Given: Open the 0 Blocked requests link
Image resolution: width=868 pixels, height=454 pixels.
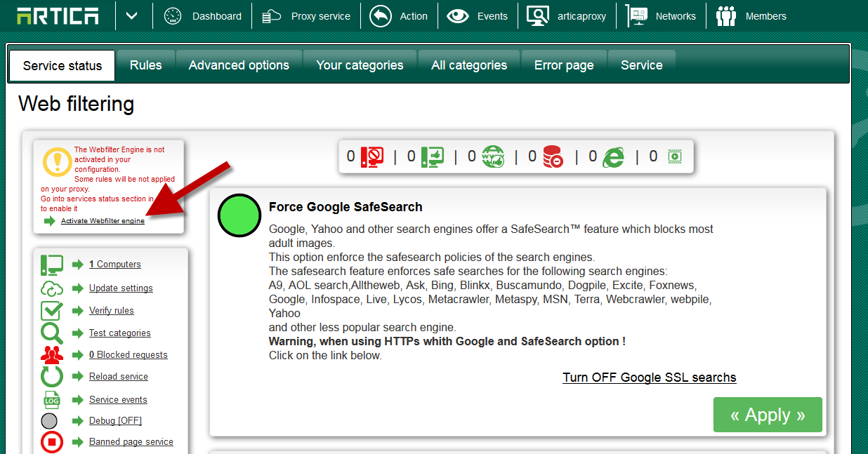Looking at the screenshot, I should [x=129, y=355].
